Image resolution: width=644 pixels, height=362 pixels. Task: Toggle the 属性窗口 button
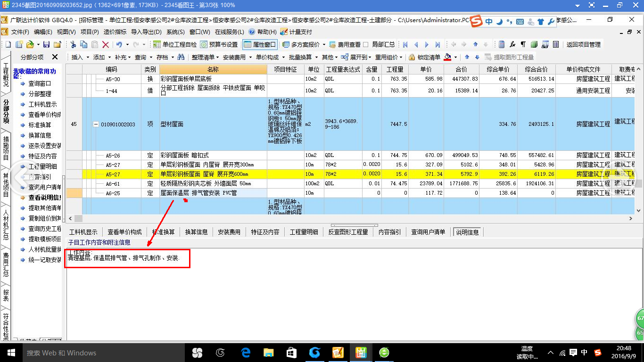(260, 44)
